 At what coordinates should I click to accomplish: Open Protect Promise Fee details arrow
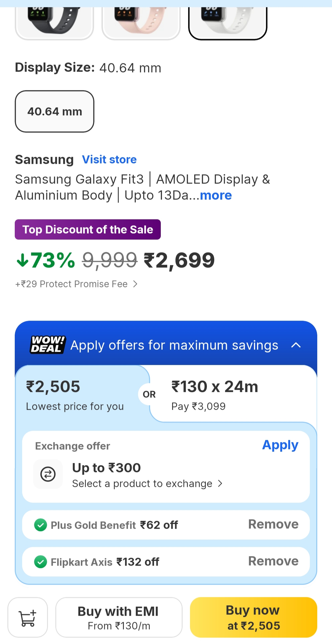[135, 284]
